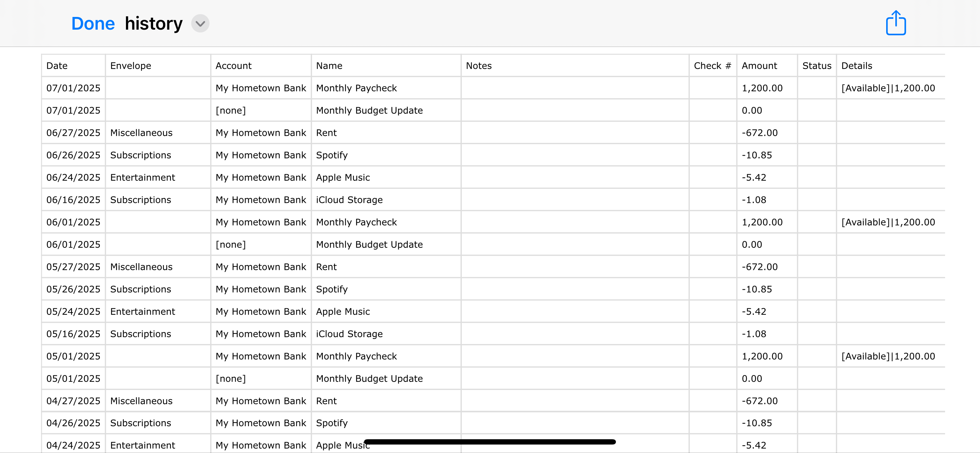Select [none] account in the 05/01/2025 row

click(231, 379)
